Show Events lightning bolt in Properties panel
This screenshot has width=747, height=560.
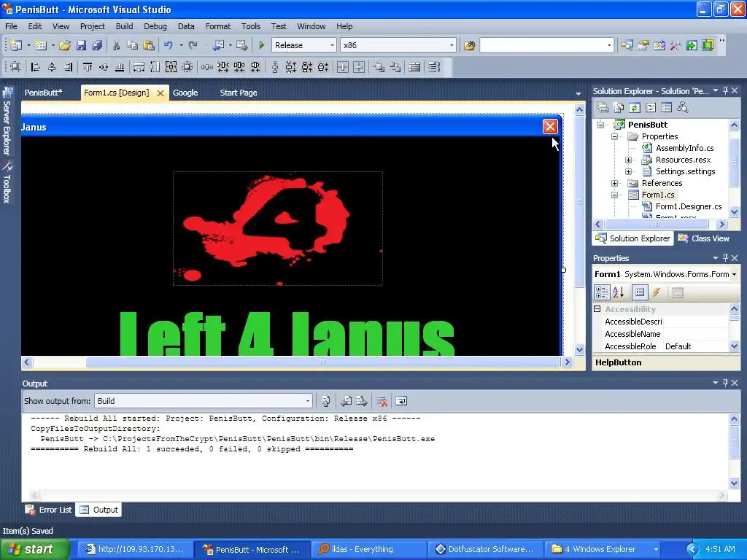coord(656,292)
